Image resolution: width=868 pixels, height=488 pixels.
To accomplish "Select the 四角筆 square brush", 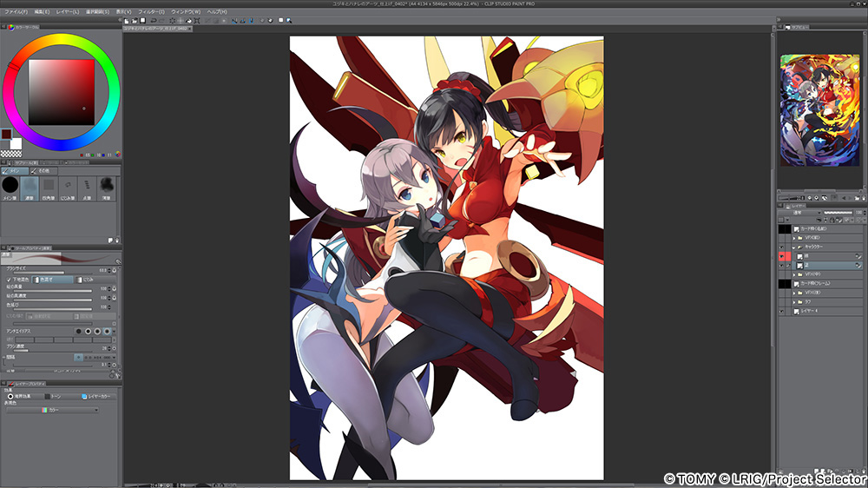I will (x=49, y=188).
